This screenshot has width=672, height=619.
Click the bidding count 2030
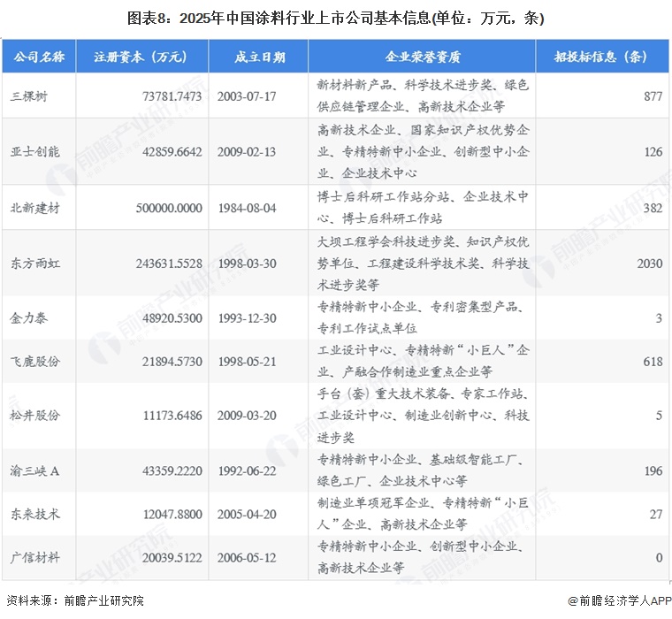pyautogui.click(x=650, y=264)
